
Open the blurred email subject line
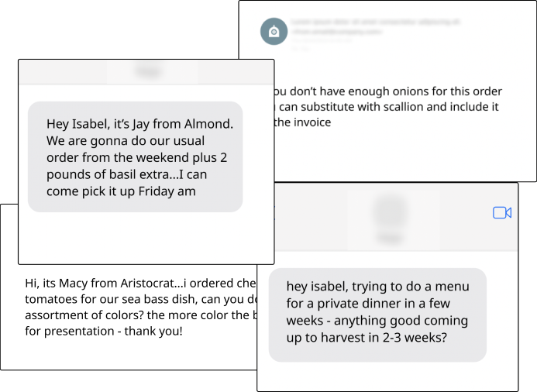click(375, 22)
